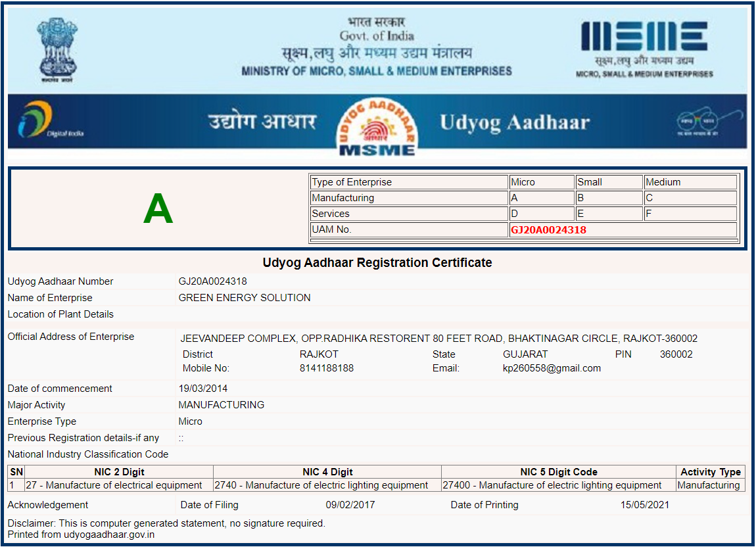Click the PIN value 360002
Screen dimensions: 756x547
click(x=676, y=354)
